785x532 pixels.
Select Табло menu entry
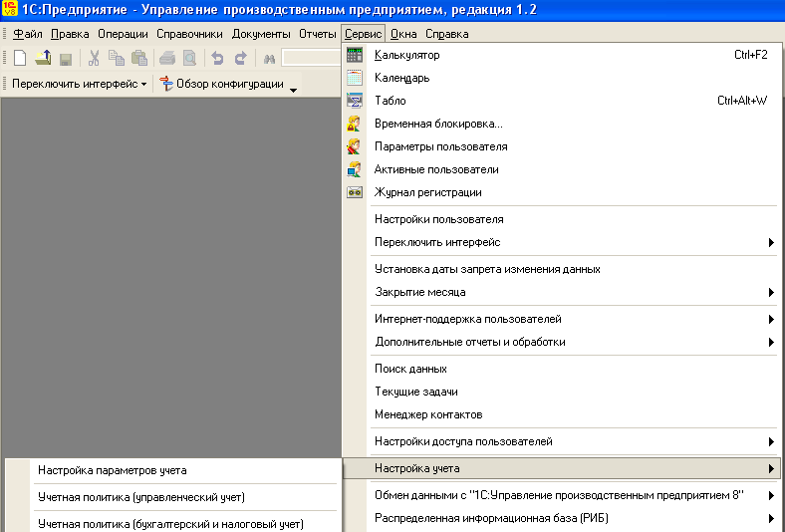(561, 101)
